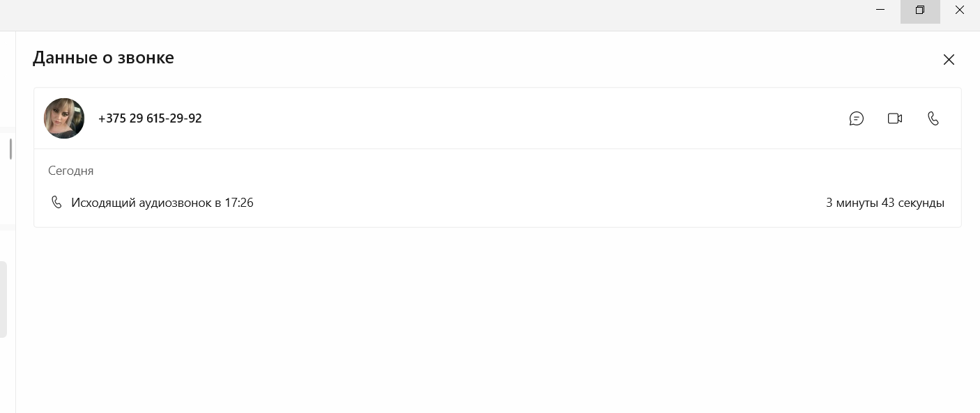Open the contact's avatar photo

pos(64,118)
